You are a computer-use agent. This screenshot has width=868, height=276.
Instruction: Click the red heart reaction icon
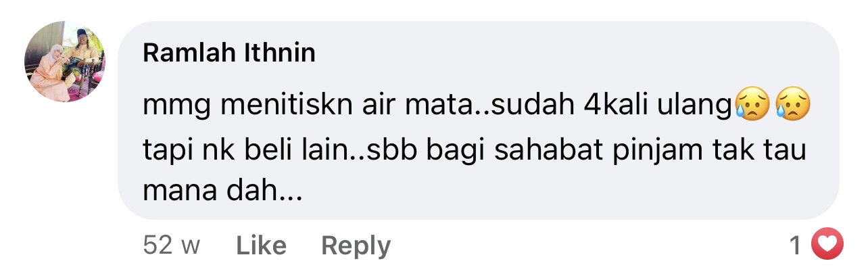[827, 244]
